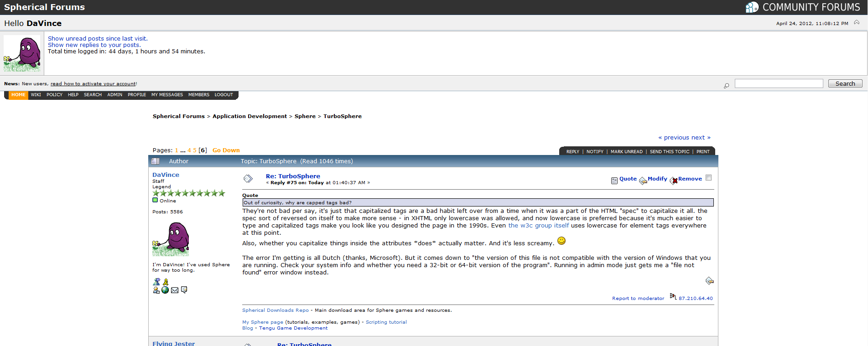Show new replies to your posts
This screenshot has height=346, width=868.
(94, 45)
